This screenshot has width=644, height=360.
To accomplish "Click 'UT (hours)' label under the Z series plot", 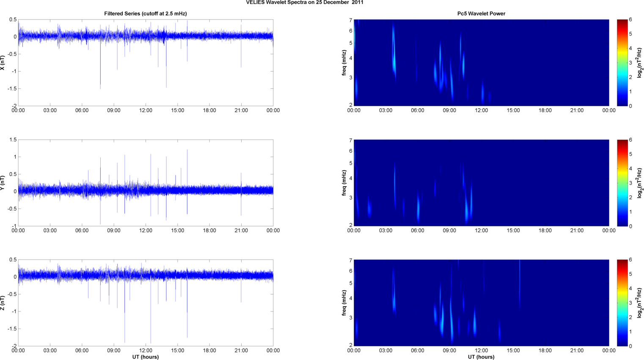I will (146, 357).
